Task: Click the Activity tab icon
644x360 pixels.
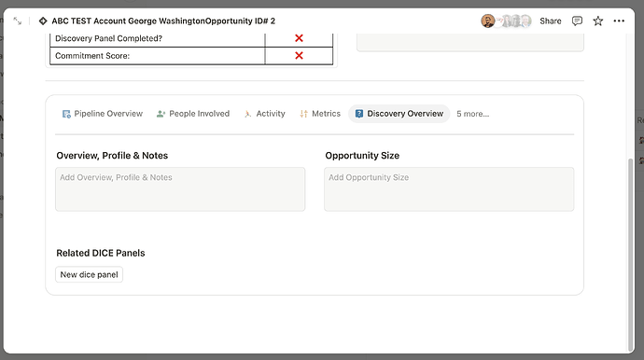Action: pos(247,114)
